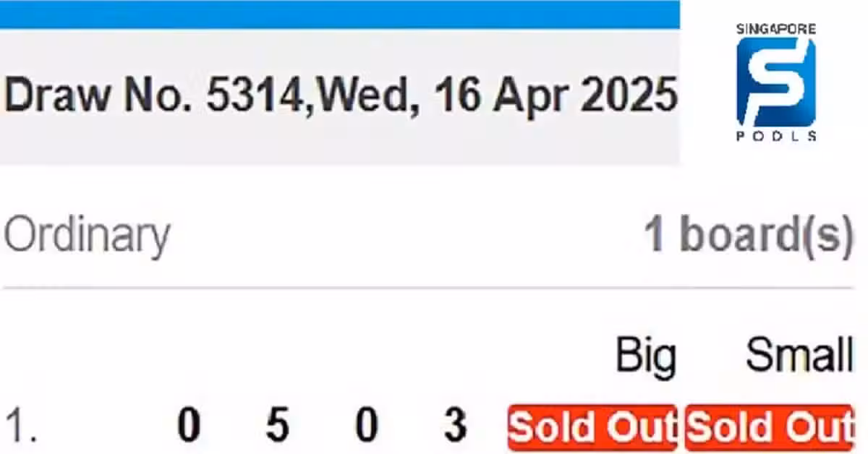
Task: Click the gray separator line below Ordinary
Action: (428, 288)
